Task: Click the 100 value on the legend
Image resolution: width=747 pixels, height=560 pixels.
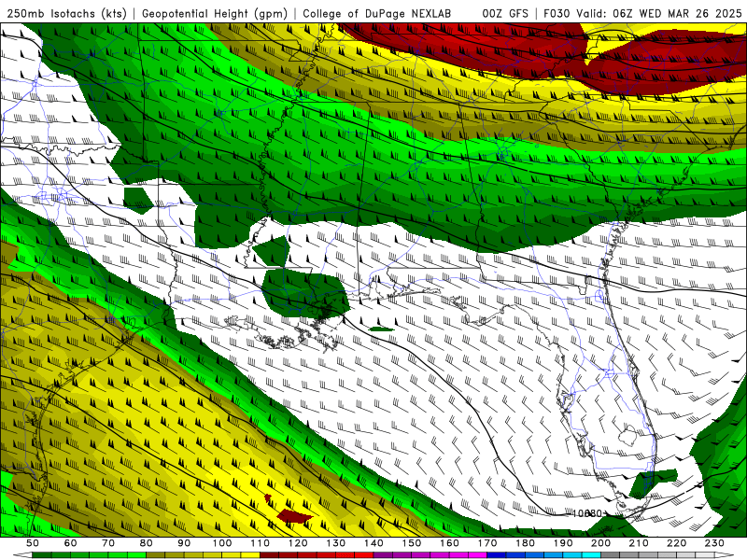Action: [x=222, y=543]
